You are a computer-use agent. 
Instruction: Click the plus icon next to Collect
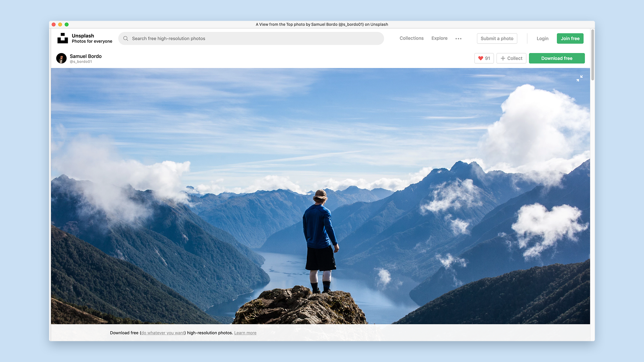tap(502, 58)
